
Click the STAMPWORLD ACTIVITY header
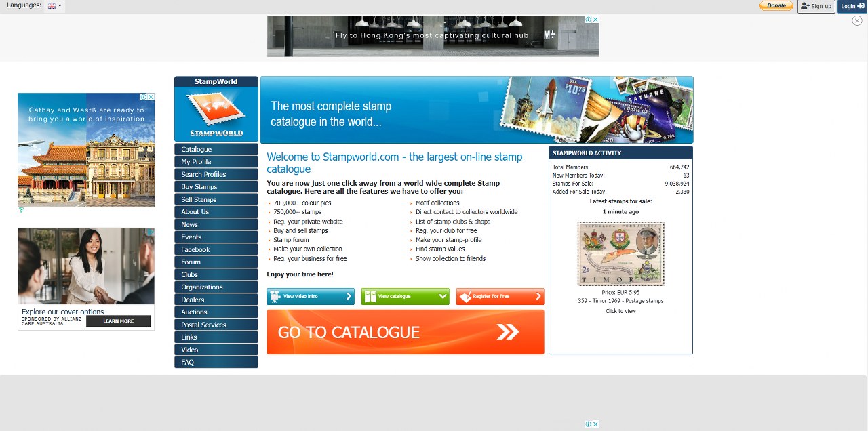620,153
